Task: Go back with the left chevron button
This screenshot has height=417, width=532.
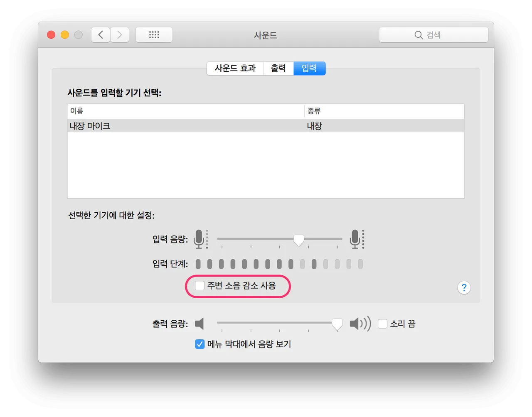Action: [101, 35]
